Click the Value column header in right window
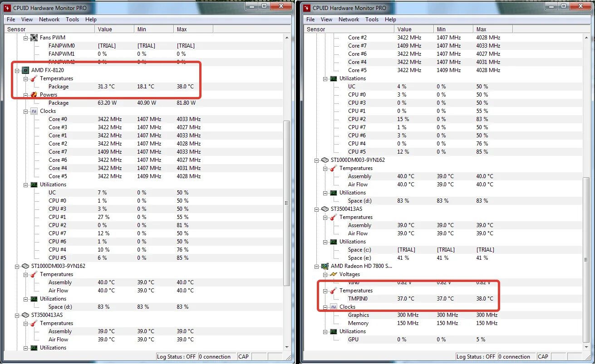Image resolution: width=595 pixels, height=364 pixels. tap(414, 29)
